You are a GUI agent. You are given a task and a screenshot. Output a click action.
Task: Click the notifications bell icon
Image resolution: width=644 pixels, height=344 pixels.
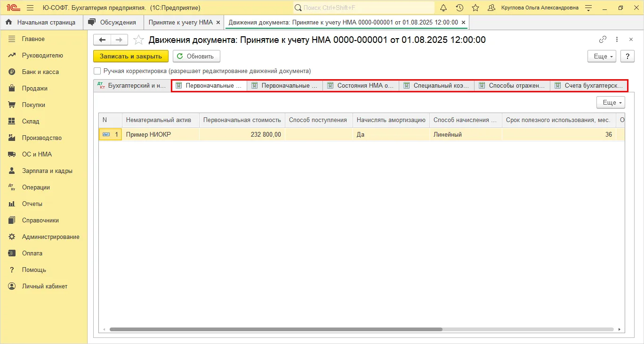pyautogui.click(x=443, y=8)
